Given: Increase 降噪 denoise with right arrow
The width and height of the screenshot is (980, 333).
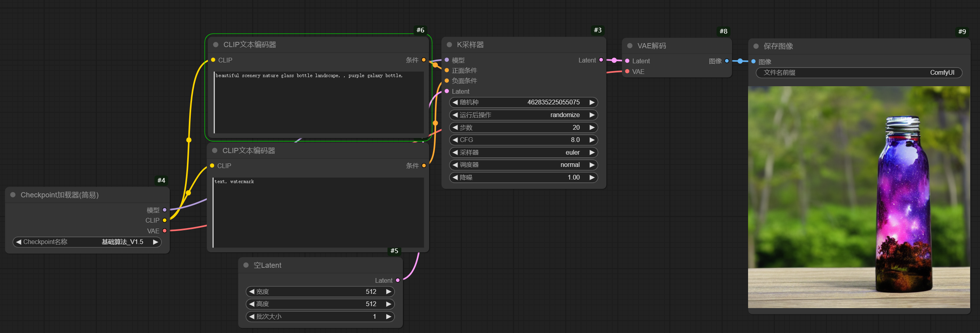Looking at the screenshot, I should point(592,177).
